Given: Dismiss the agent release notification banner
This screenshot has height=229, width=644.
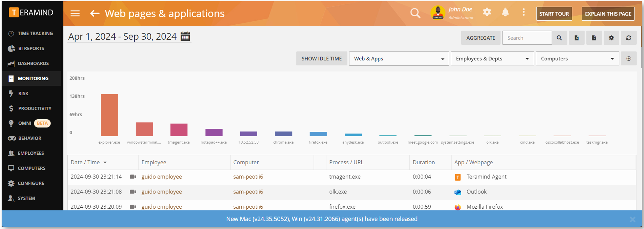Looking at the screenshot, I should (633, 219).
